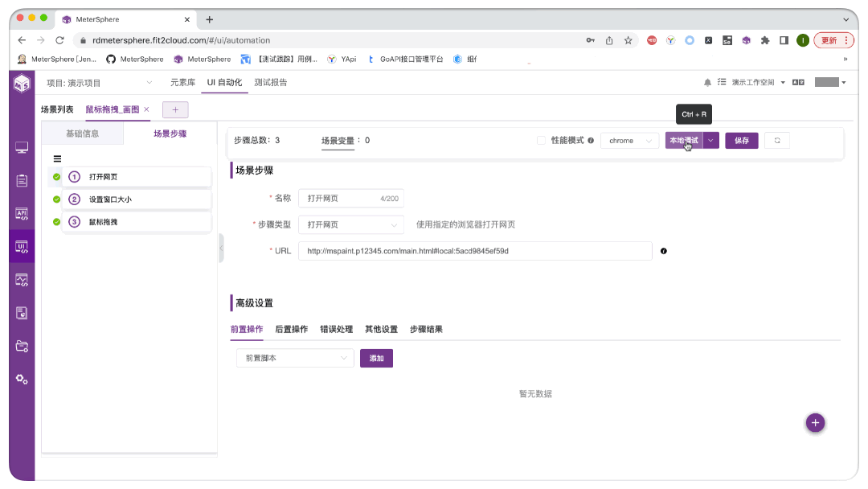Click the hamburger icon above the steps list

click(56, 158)
